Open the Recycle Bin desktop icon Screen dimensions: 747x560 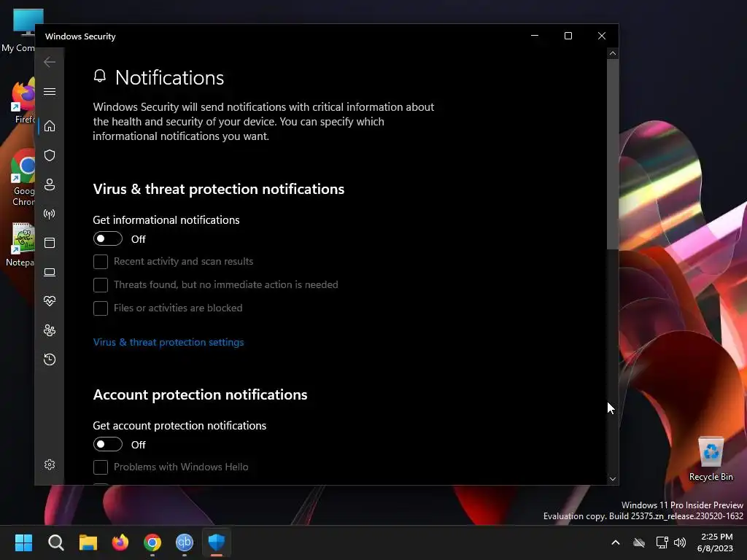711,458
